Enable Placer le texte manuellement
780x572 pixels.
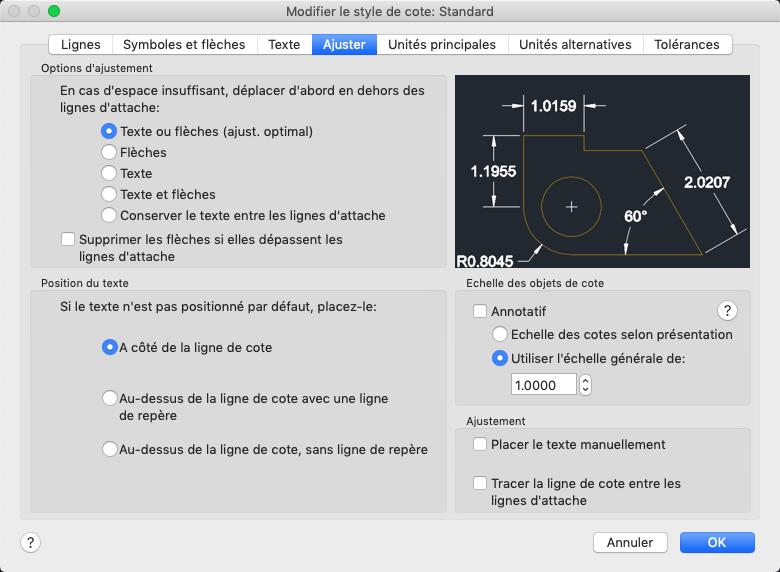coord(480,444)
